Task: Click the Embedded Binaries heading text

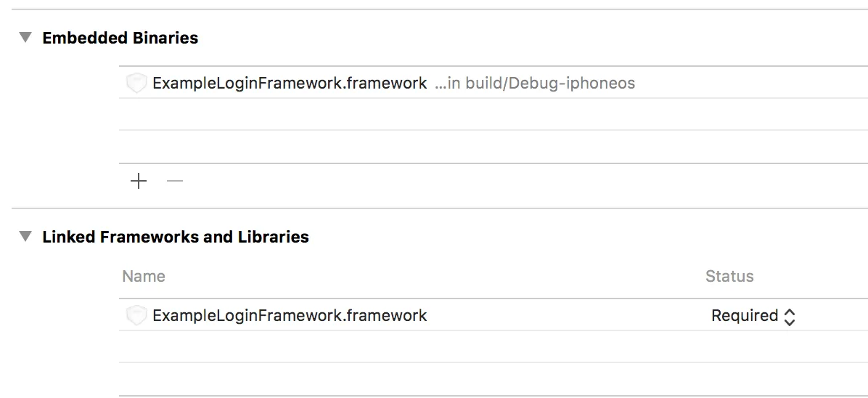Action: 120,38
